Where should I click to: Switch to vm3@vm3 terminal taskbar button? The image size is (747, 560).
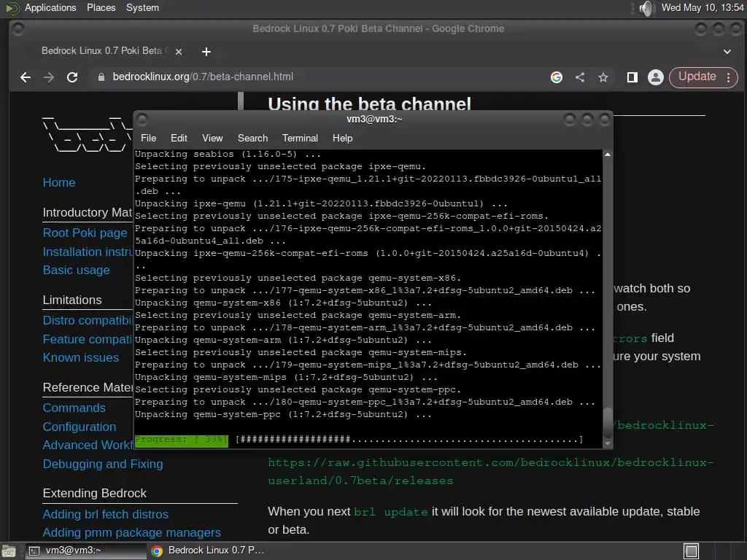85,551
